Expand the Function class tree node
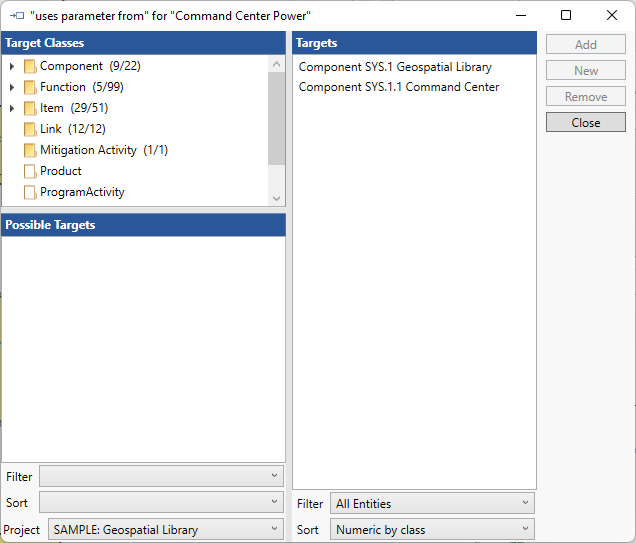The height and width of the screenshot is (543, 636). pyautogui.click(x=12, y=87)
